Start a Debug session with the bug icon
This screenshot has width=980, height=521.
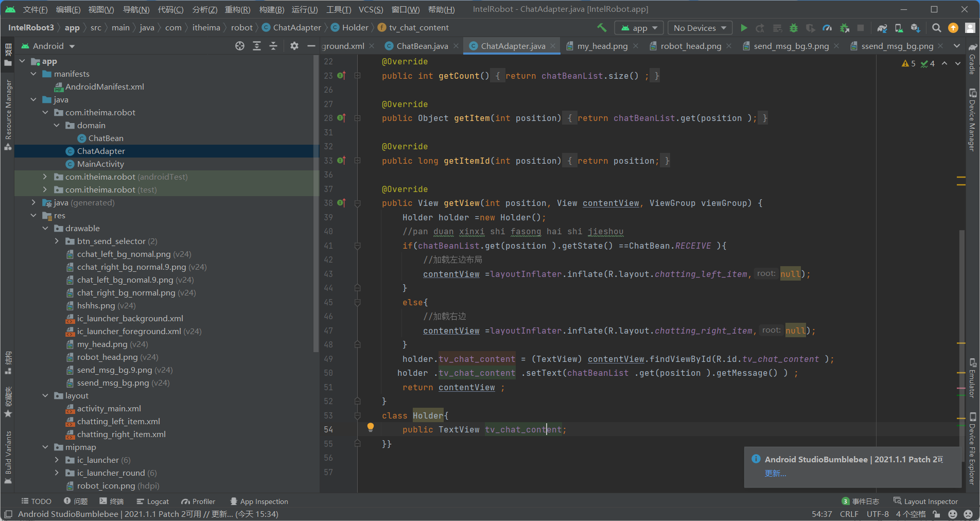coord(794,28)
